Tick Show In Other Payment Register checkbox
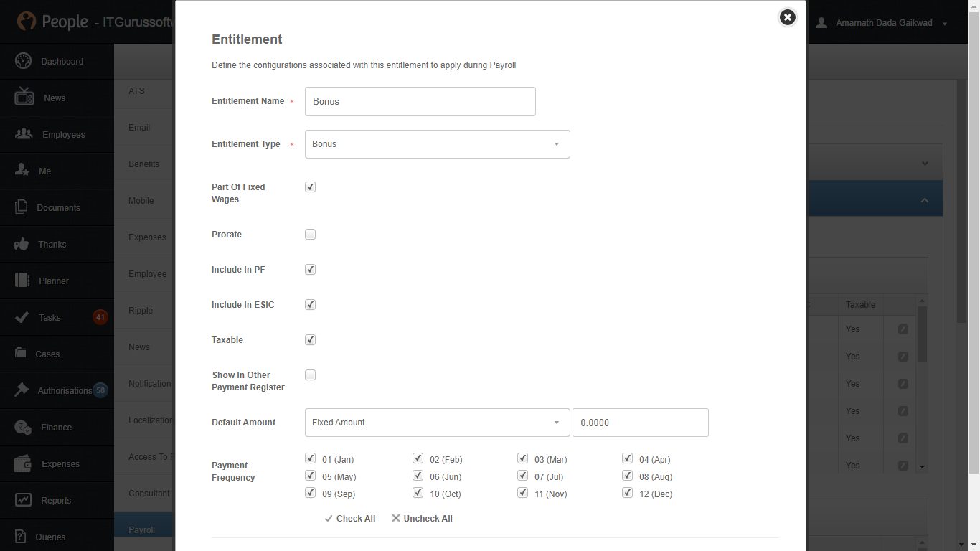The image size is (980, 551). click(x=310, y=375)
